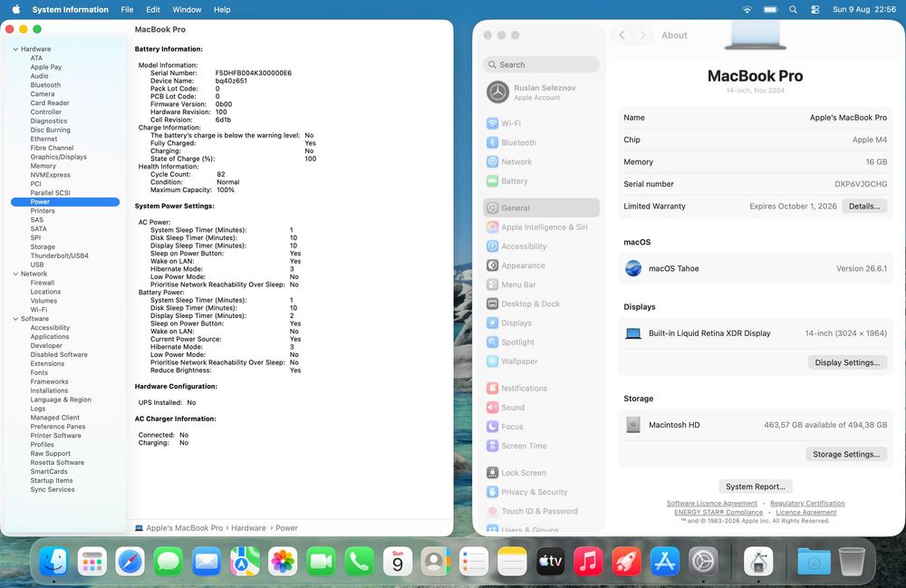The image size is (906, 588).
Task: Open Photos app in the Dock
Action: (x=283, y=562)
